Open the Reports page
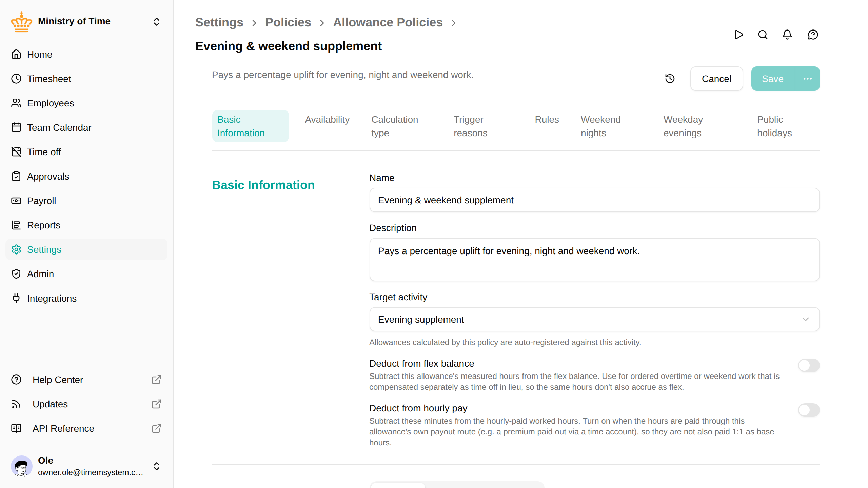The height and width of the screenshot is (488, 868). pyautogui.click(x=86, y=225)
